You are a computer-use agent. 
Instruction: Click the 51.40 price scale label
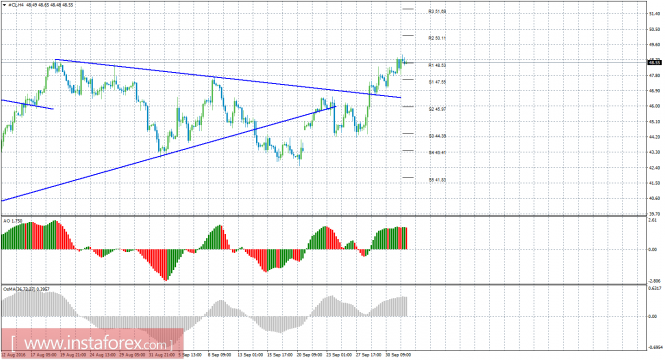tap(655, 14)
